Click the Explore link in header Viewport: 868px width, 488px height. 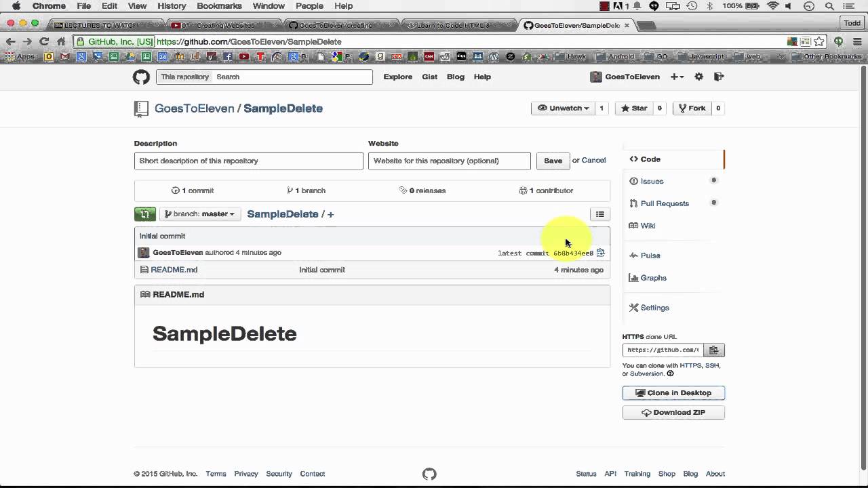398,77
